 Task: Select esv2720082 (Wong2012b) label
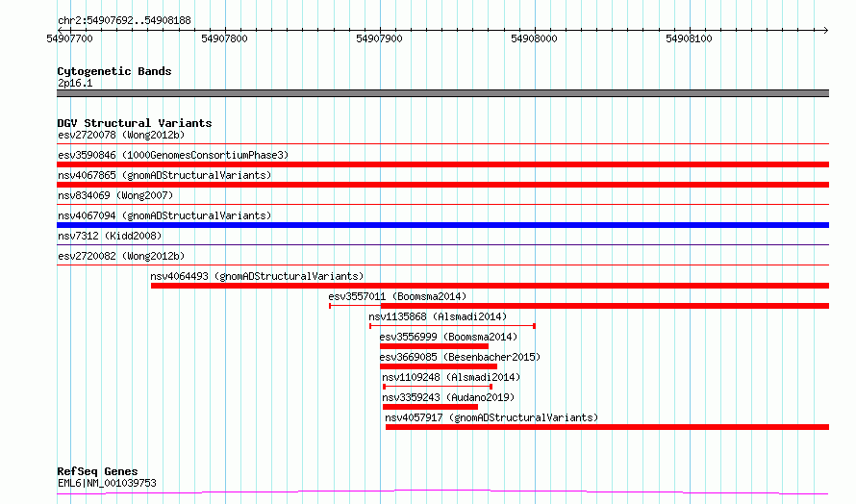[x=121, y=256]
